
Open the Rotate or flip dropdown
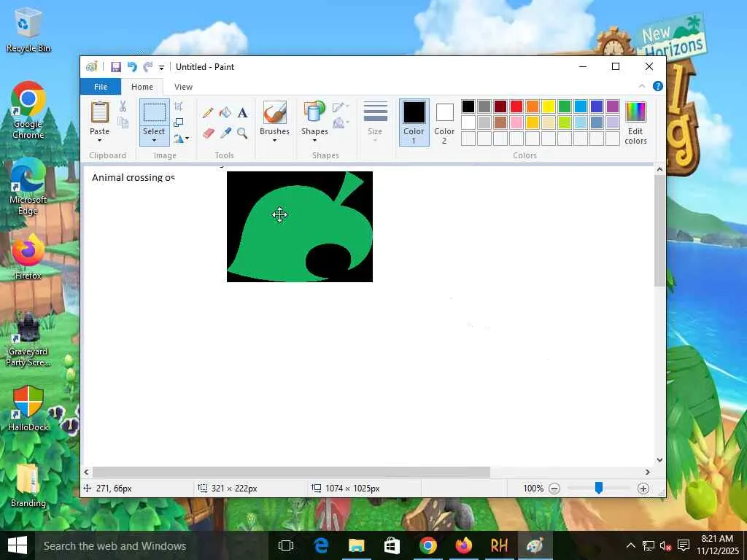coord(181,139)
